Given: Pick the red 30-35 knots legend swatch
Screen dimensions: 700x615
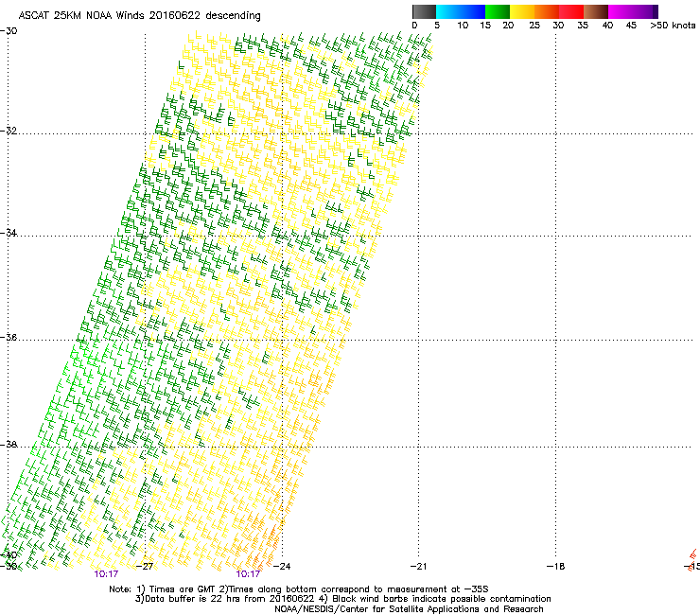Looking at the screenshot, I should click(x=571, y=11).
